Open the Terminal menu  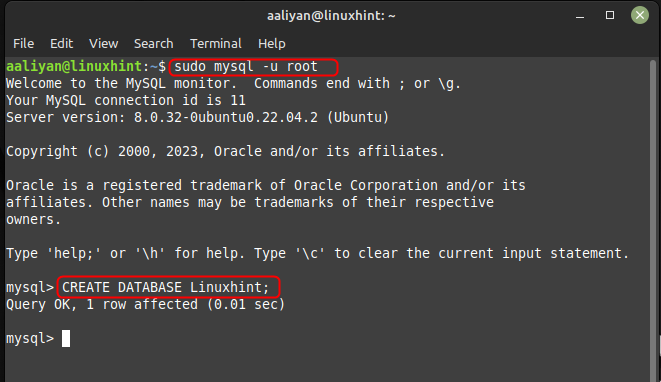(x=215, y=43)
